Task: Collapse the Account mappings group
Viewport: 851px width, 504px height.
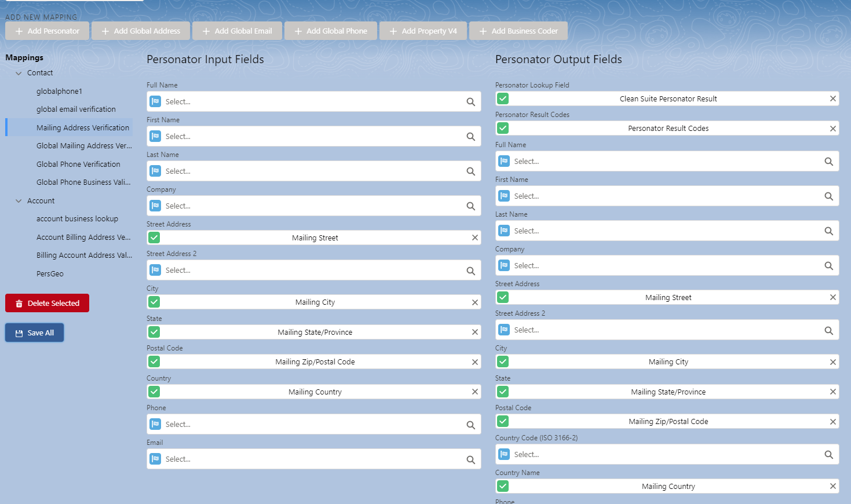Action: coord(19,201)
